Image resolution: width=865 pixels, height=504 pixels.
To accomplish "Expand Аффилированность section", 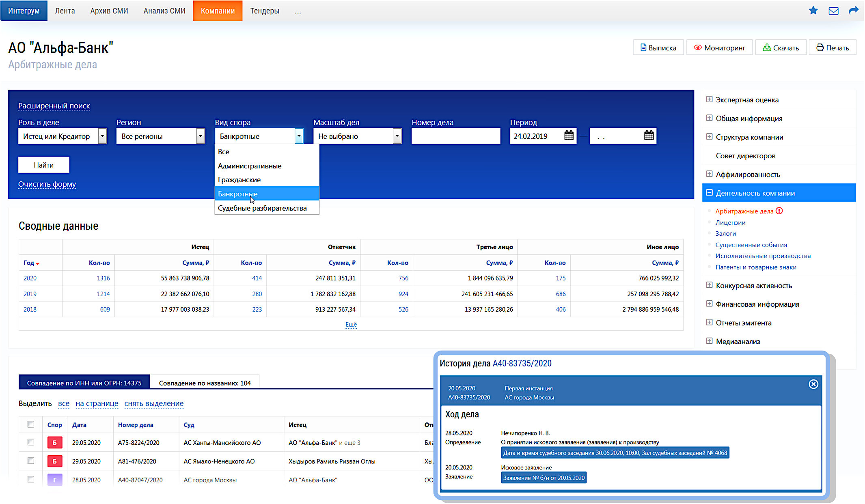I will pyautogui.click(x=709, y=174).
